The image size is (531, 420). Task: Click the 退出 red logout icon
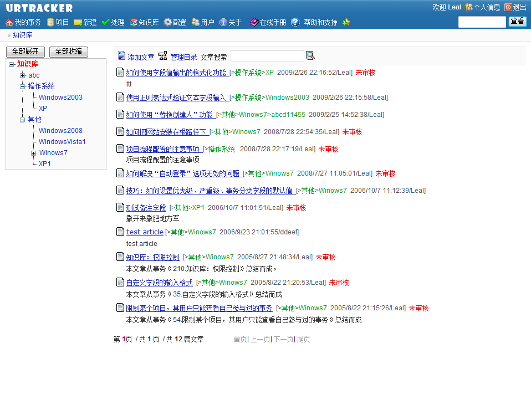pos(508,7)
